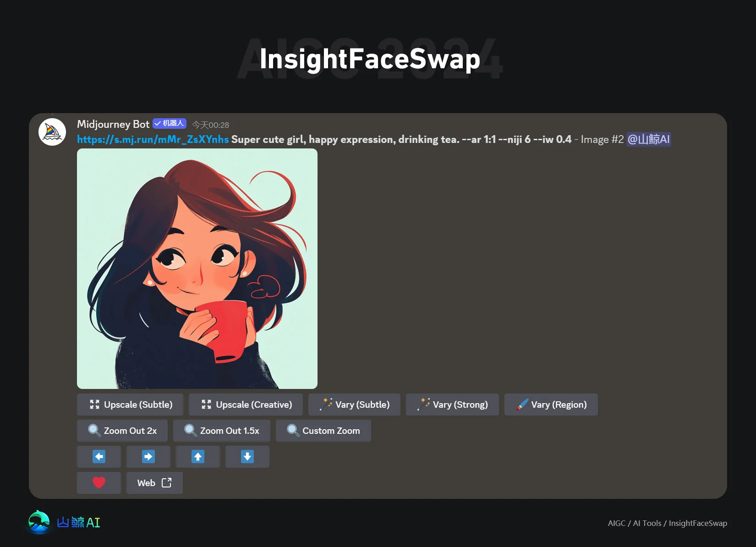Image resolution: width=756 pixels, height=547 pixels.
Task: Click the generated girl drinking tea image
Action: [x=197, y=268]
